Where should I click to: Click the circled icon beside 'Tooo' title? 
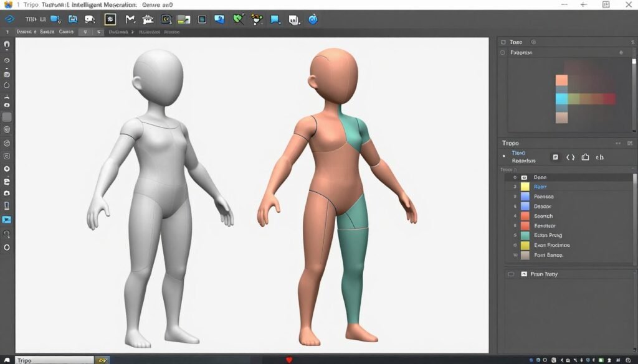point(533,42)
